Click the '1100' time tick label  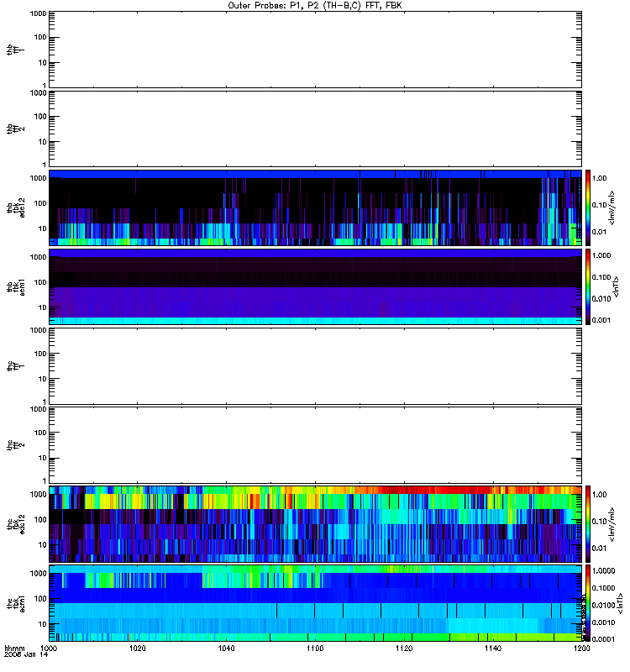(x=315, y=648)
